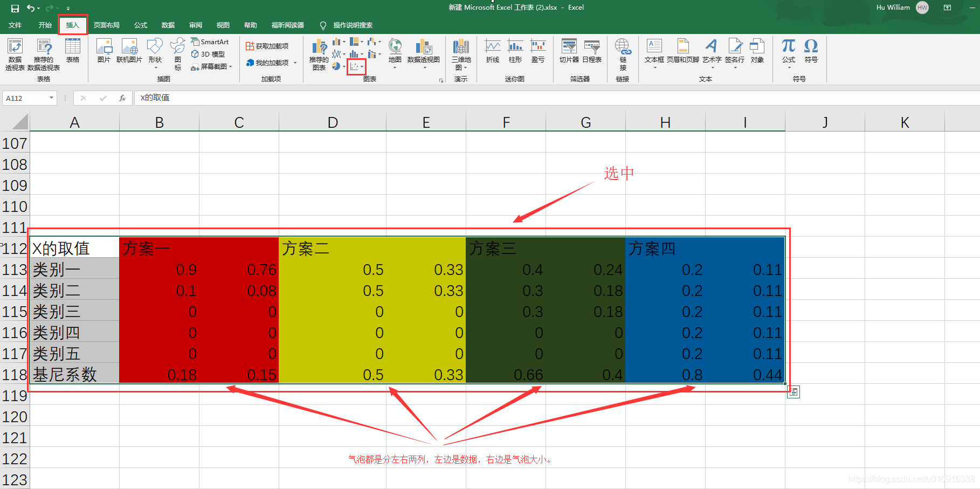The height and width of the screenshot is (489, 980).
Task: Click the Name Box showing A112
Action: pos(30,98)
